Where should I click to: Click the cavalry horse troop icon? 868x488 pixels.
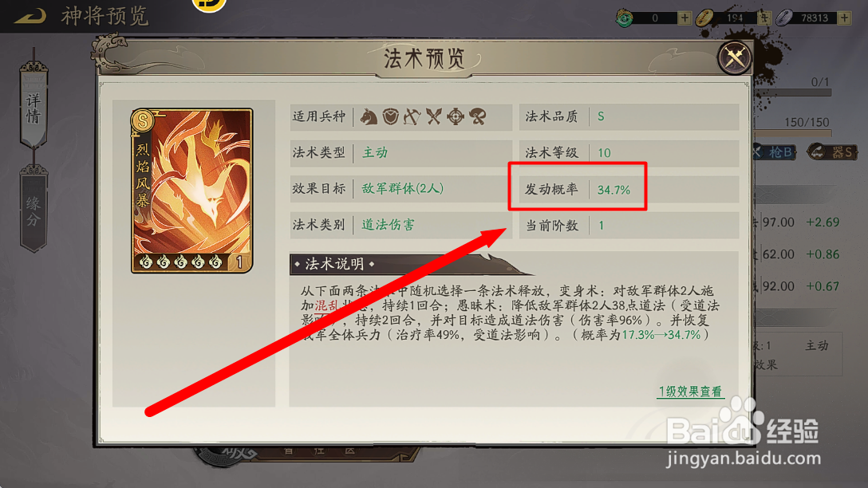coord(369,116)
